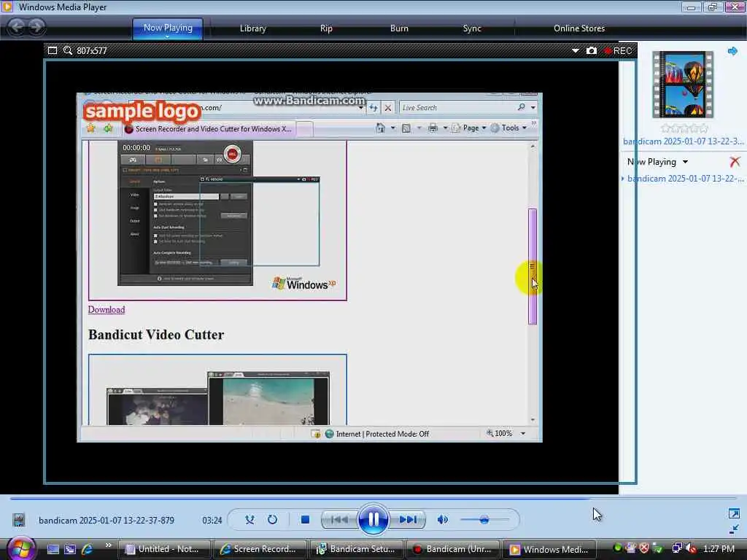Open the Sync tab
Screen dimensions: 747x560
472,28
